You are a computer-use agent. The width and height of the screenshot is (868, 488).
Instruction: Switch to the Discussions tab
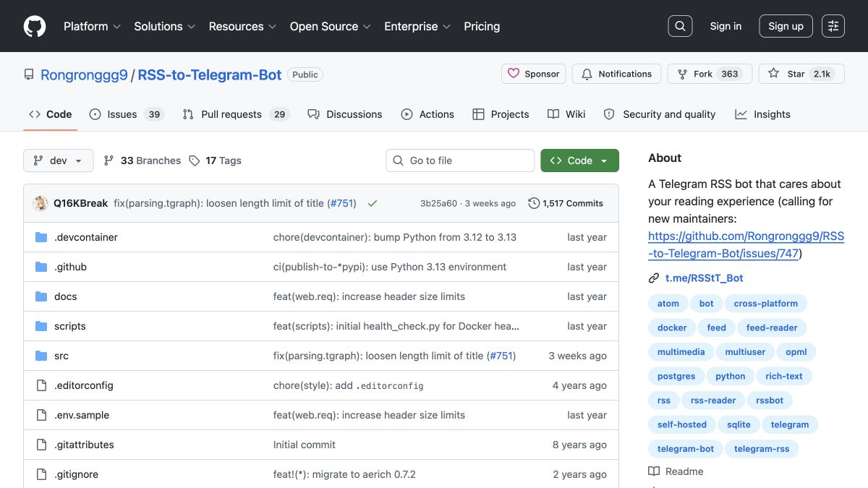pyautogui.click(x=344, y=114)
